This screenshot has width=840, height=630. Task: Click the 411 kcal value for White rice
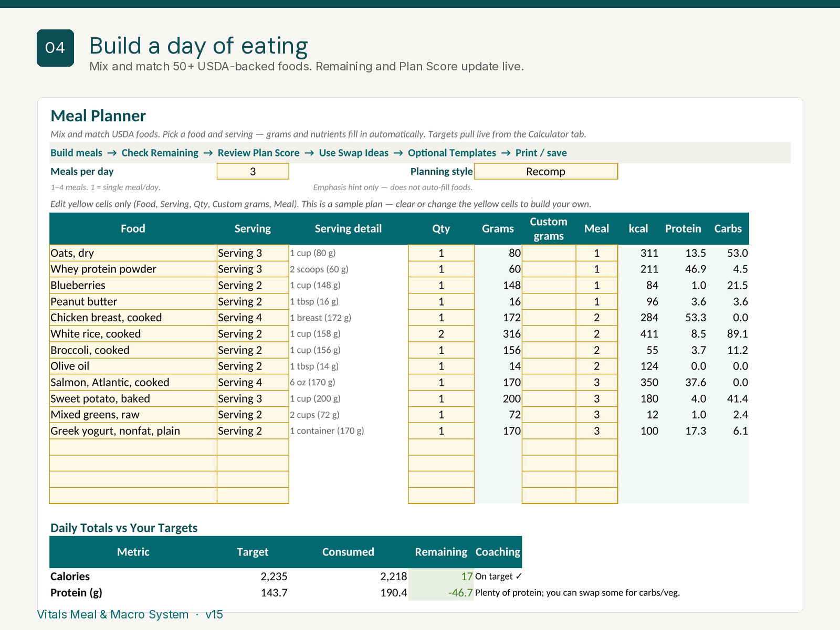[x=649, y=334]
